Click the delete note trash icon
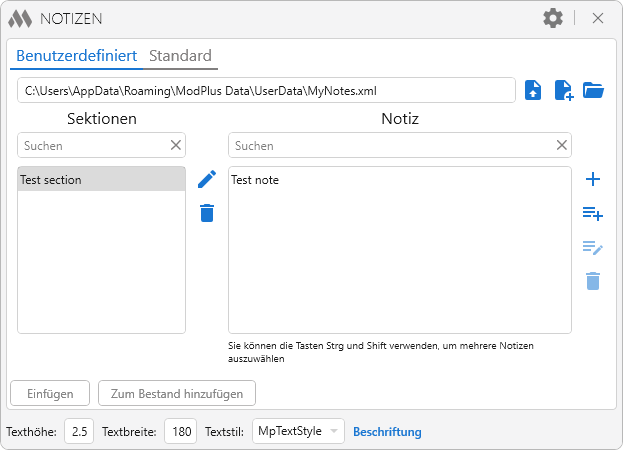Viewport: 623px width, 450px height. point(593,281)
